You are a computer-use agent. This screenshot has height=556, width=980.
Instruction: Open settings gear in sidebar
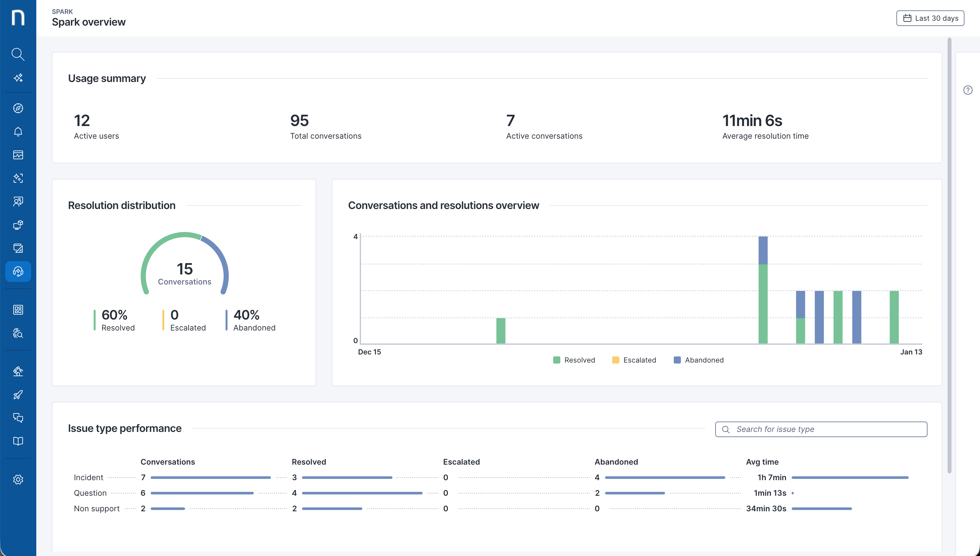click(18, 480)
